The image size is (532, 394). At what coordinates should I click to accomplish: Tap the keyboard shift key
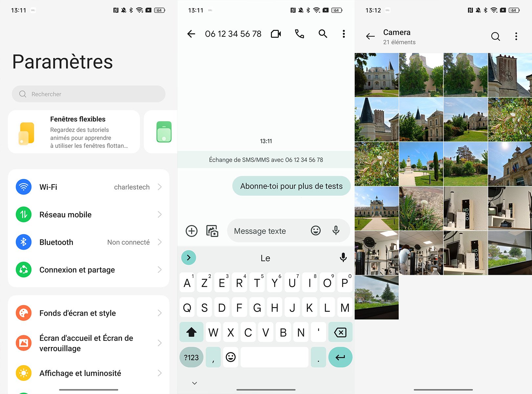(x=191, y=332)
